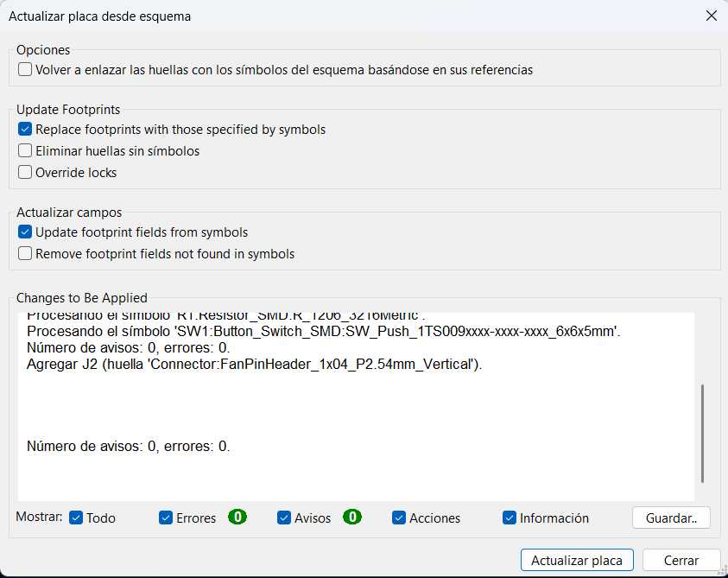Toggle the Todo filter checkbox
This screenshot has height=578, width=728.
(x=76, y=518)
